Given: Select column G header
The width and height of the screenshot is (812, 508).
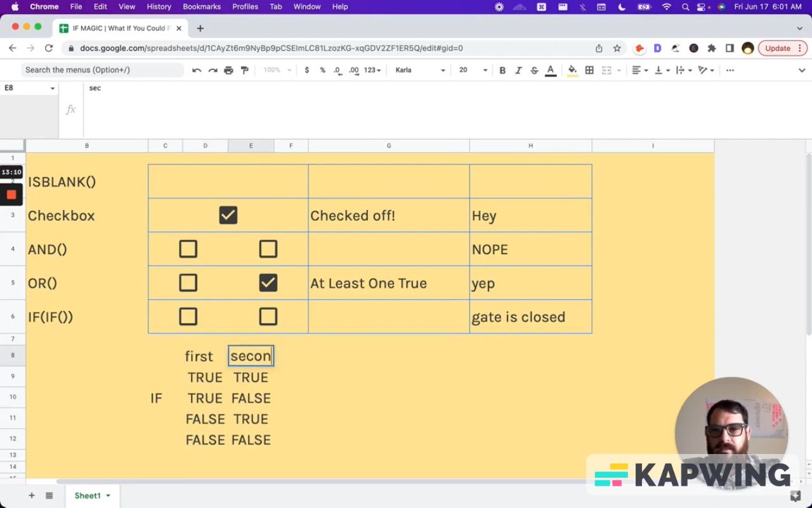Looking at the screenshot, I should point(389,146).
